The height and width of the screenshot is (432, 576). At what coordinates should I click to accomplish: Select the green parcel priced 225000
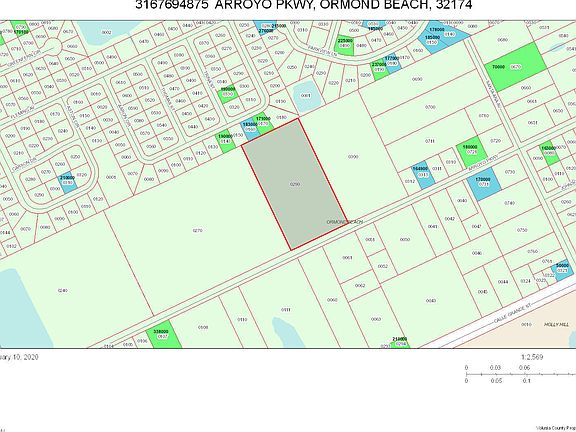[x=345, y=46]
